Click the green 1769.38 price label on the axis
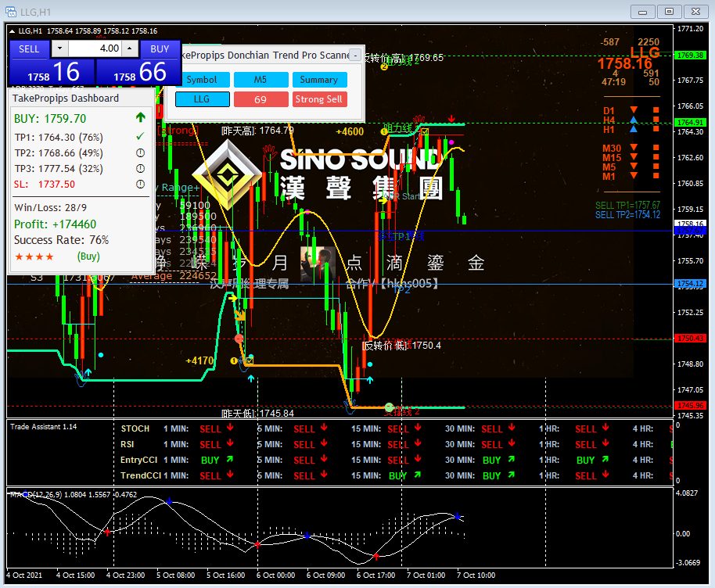The height and width of the screenshot is (588, 715). tap(690, 56)
